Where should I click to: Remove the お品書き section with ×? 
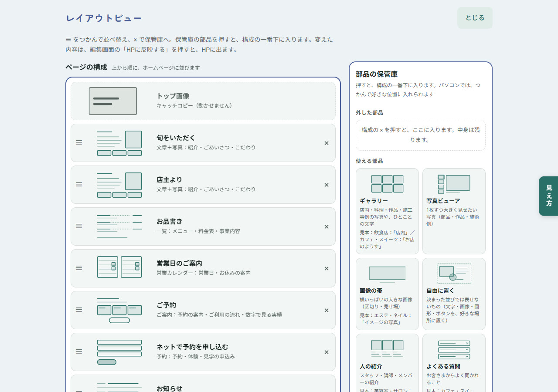327,226
